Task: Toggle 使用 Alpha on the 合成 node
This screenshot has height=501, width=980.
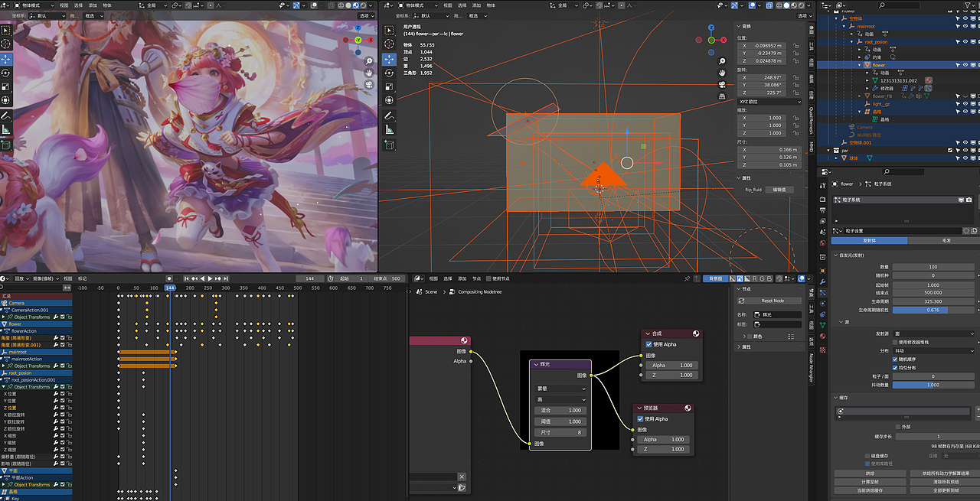Action: 648,344
